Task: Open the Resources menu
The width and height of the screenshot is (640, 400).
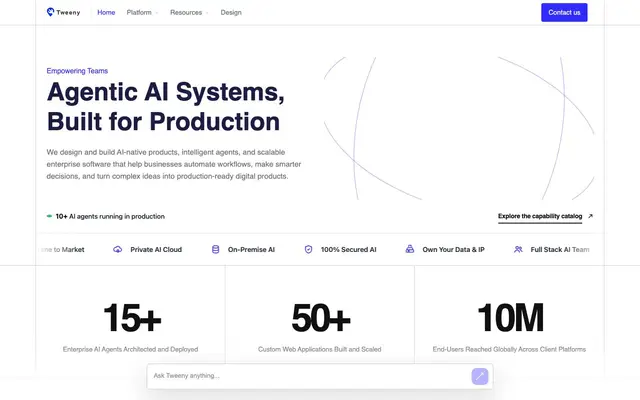Action: tap(186, 13)
